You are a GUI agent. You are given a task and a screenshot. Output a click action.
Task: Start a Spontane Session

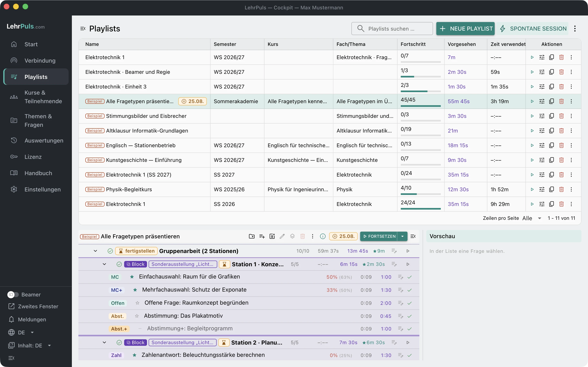pyautogui.click(x=533, y=29)
